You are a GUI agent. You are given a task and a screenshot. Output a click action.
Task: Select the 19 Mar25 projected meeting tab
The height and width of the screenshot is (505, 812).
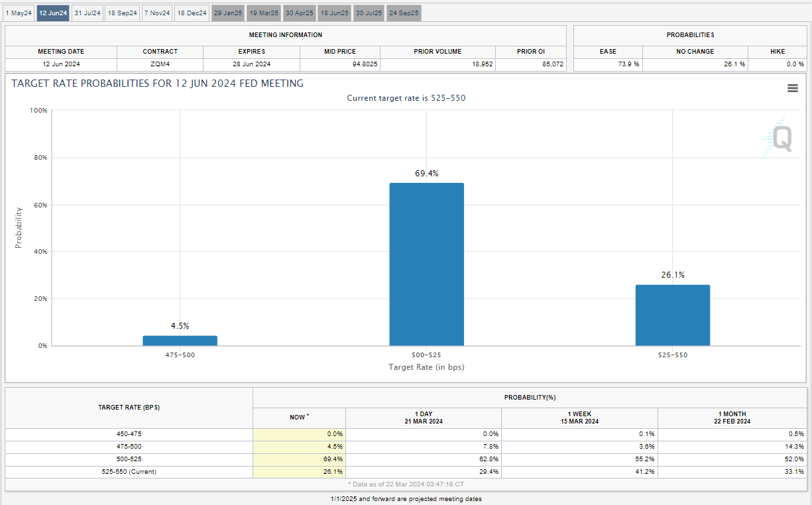pos(264,13)
